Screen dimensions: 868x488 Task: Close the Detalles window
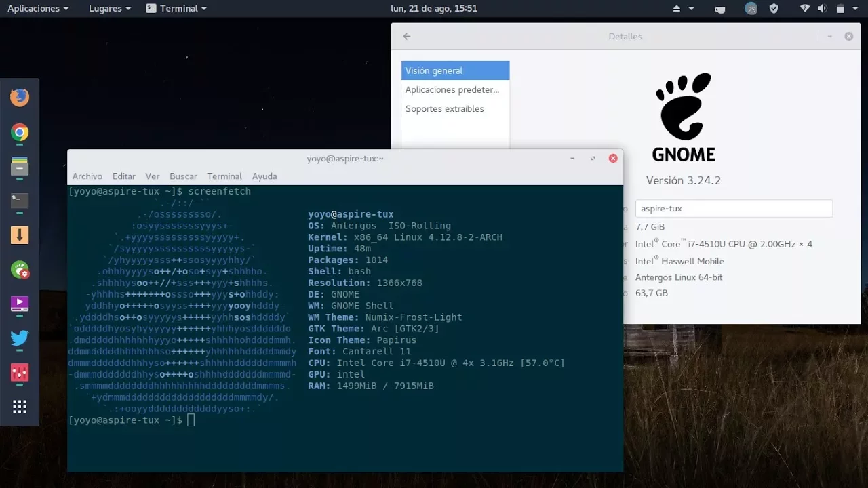(849, 37)
